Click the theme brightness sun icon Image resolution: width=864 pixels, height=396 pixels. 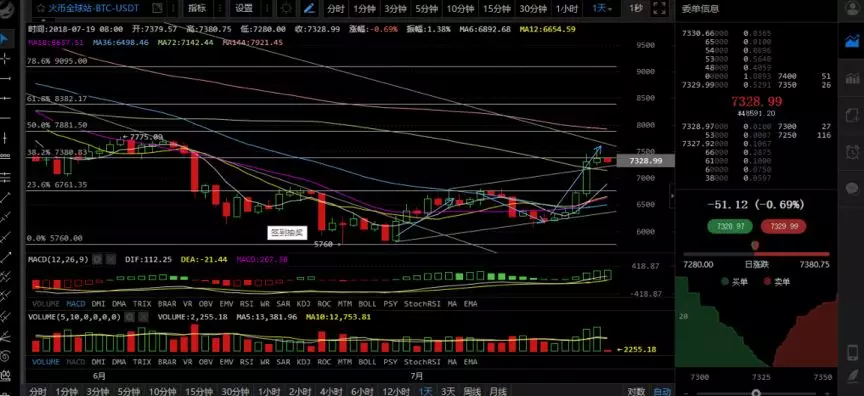(286, 8)
